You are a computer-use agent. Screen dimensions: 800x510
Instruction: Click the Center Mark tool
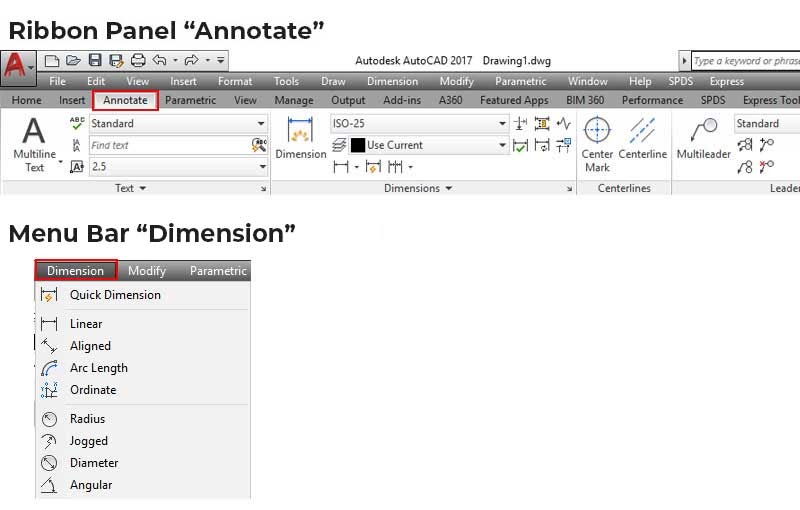pos(597,145)
